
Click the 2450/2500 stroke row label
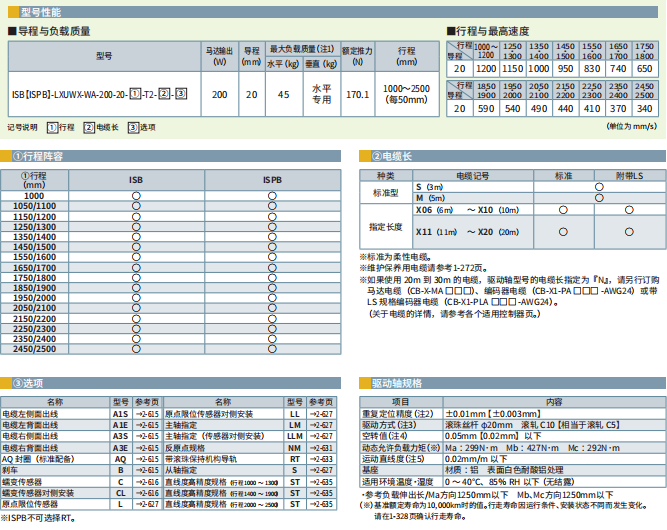coord(34,349)
